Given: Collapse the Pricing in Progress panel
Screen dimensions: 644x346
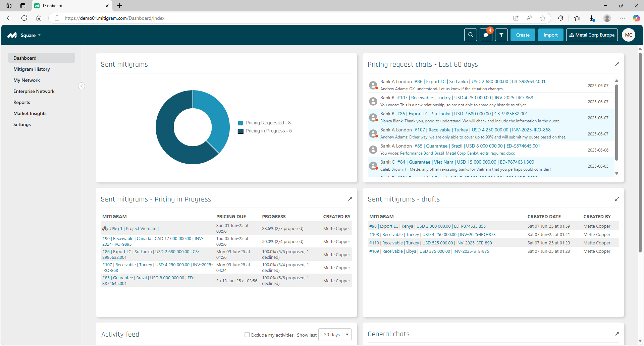Looking at the screenshot, I should pyautogui.click(x=350, y=199).
